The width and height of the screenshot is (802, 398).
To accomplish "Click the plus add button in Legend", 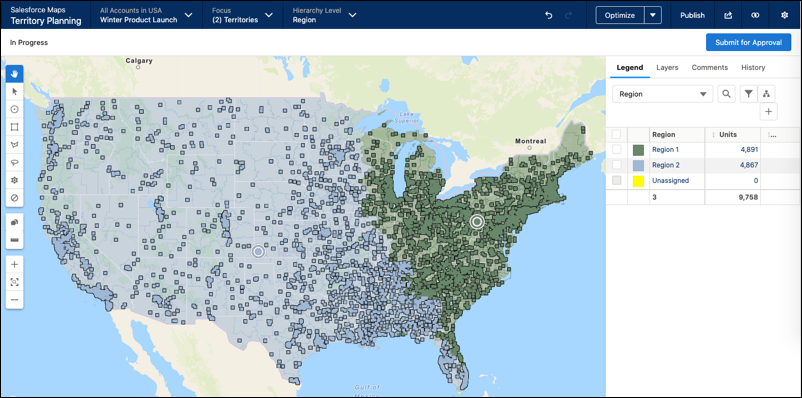I will tap(768, 111).
